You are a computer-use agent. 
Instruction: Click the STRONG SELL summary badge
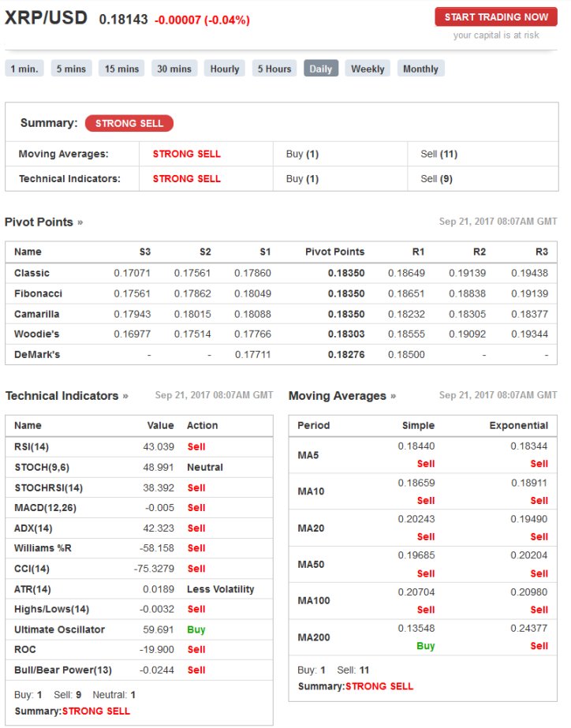129,123
